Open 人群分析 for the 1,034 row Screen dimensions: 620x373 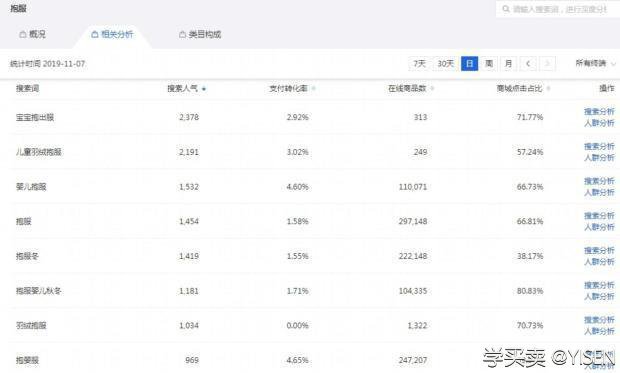click(x=599, y=331)
